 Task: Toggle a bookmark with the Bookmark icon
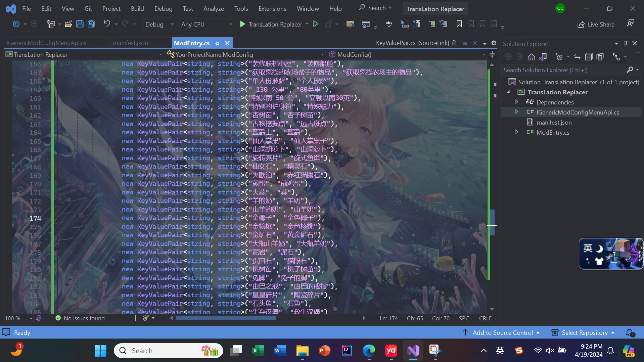[459, 24]
